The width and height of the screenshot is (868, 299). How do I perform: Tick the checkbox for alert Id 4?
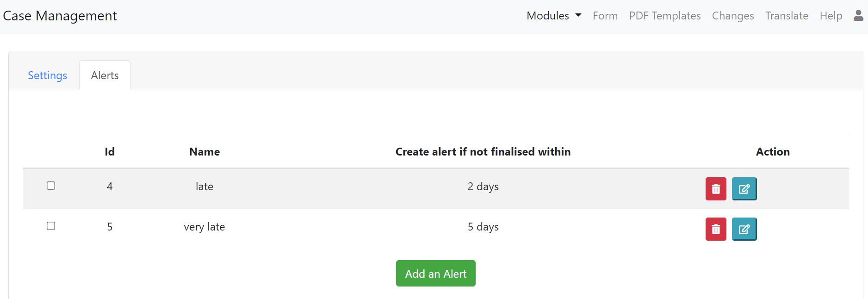(x=51, y=186)
